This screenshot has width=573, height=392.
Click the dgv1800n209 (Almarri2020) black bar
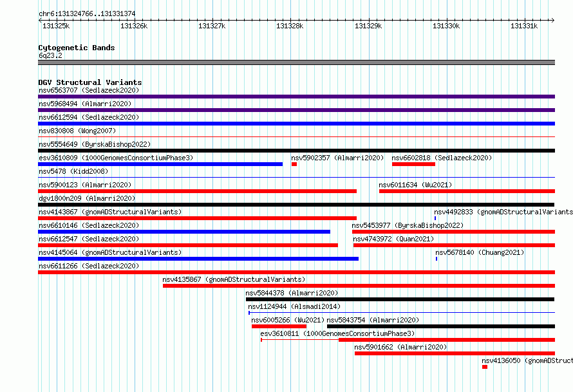pyautogui.click(x=296, y=205)
